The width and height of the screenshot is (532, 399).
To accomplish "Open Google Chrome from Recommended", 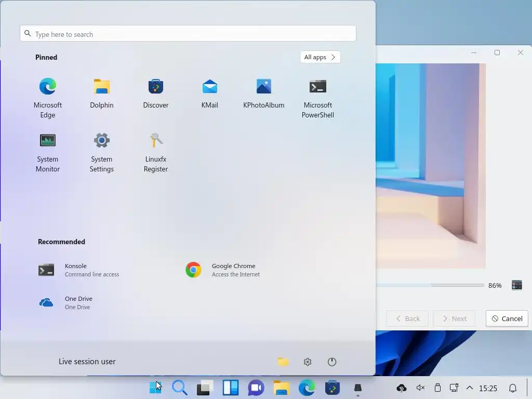I will click(x=222, y=270).
